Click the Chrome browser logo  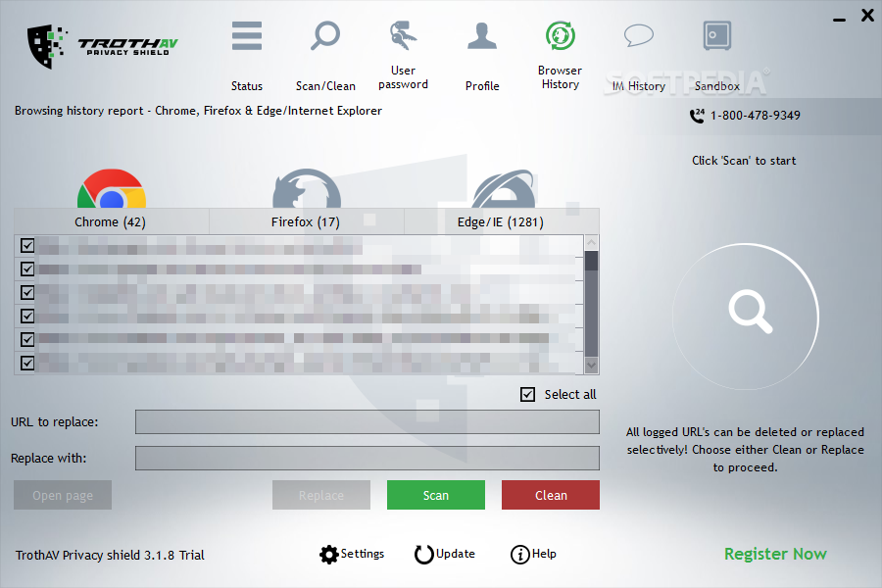112,188
